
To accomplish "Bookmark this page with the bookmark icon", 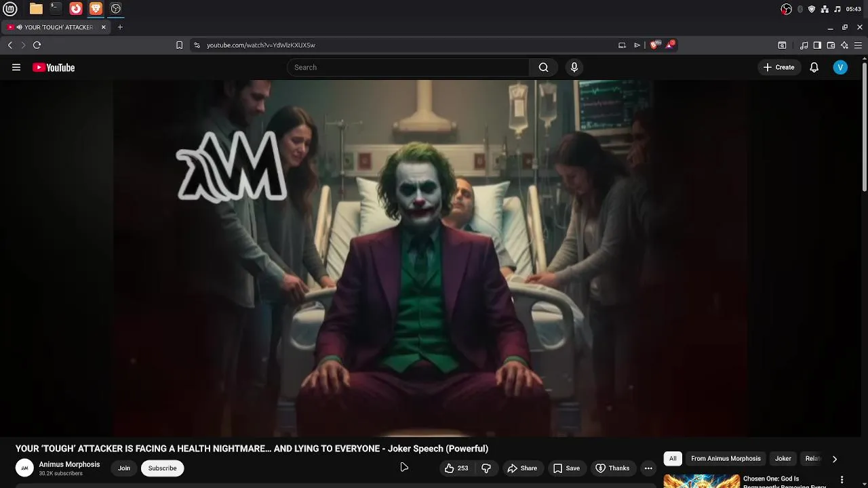I will 179,45.
